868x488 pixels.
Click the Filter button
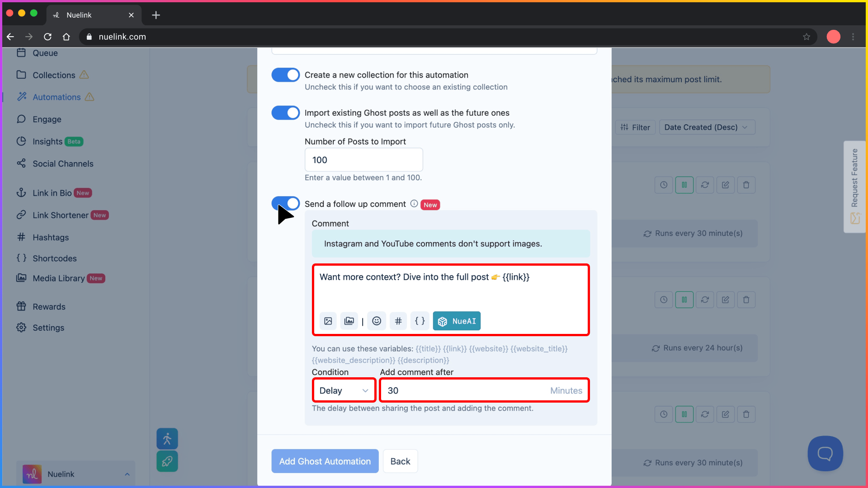(x=635, y=127)
